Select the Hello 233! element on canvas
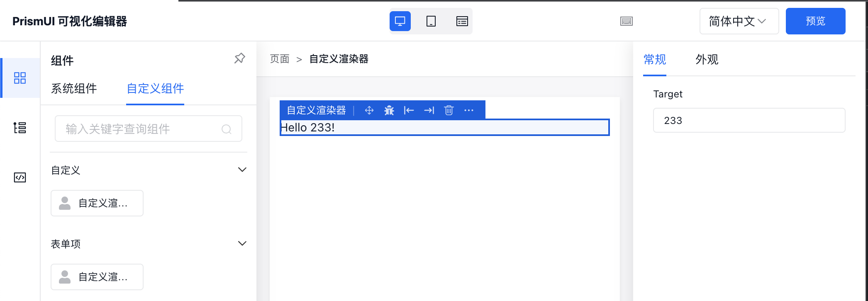Viewport: 868px width, 301px height. click(445, 127)
